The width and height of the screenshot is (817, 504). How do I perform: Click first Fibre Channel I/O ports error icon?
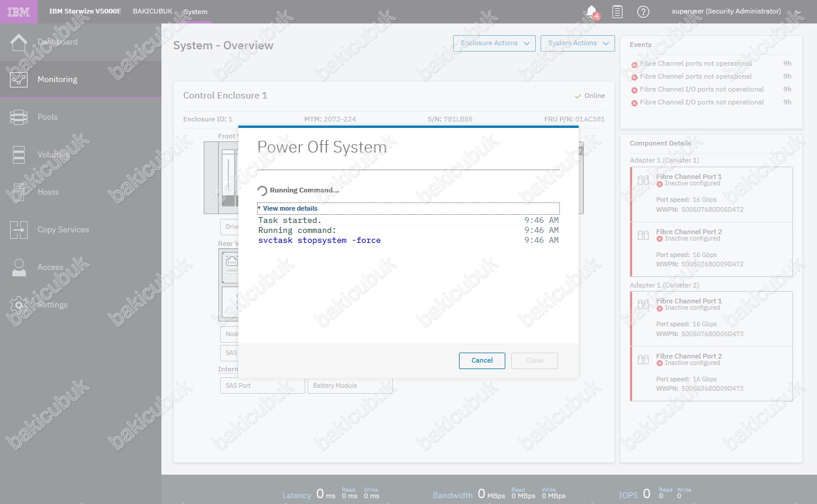[x=634, y=90]
